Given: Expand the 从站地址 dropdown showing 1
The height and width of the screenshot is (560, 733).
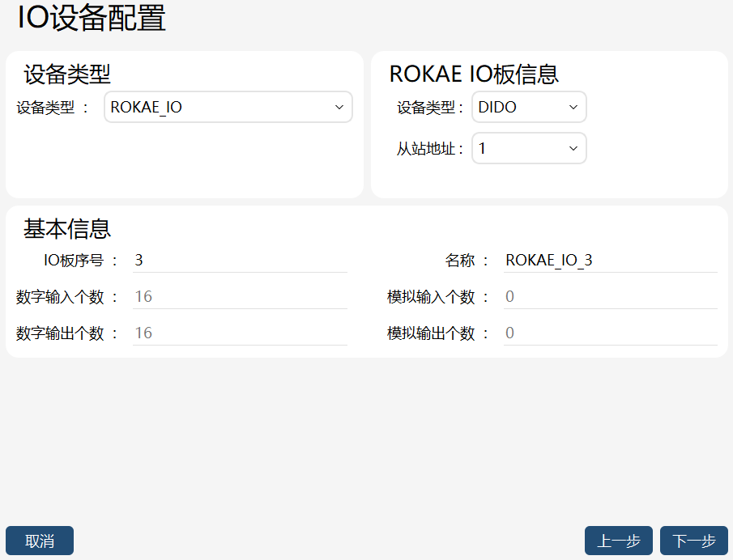Looking at the screenshot, I should click(529, 148).
